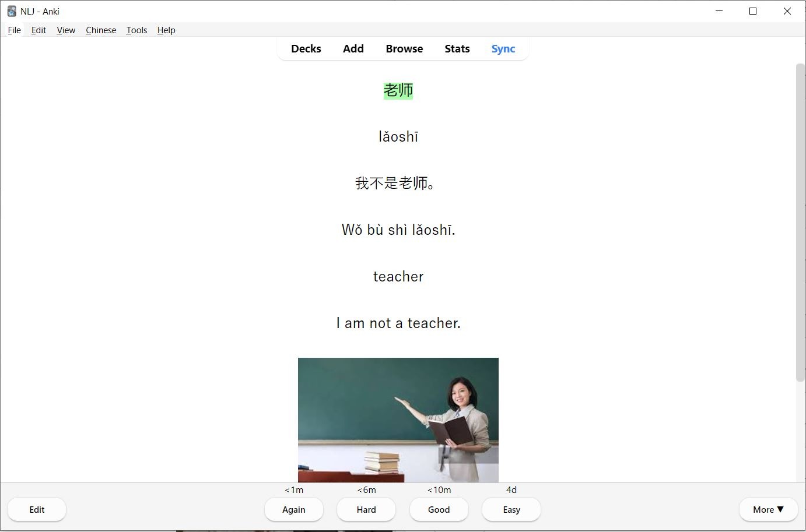Screen dimensions: 806x532
Task: Click the Edit button at bottom left
Action: point(37,510)
